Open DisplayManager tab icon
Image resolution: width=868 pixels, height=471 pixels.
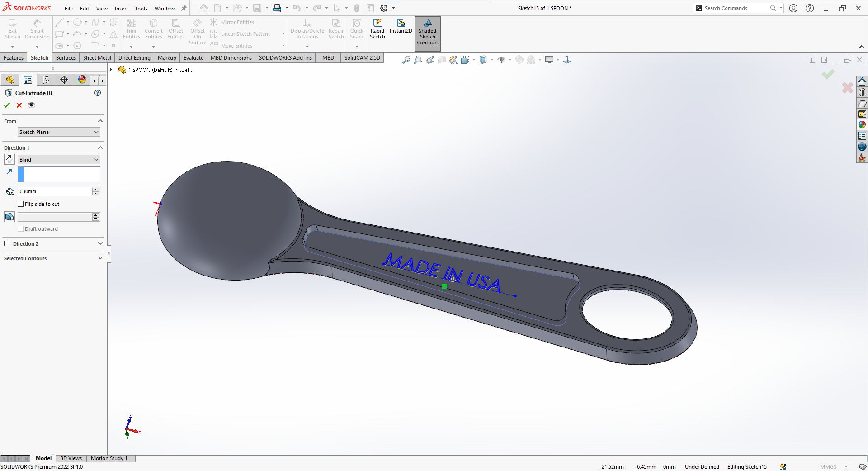82,80
